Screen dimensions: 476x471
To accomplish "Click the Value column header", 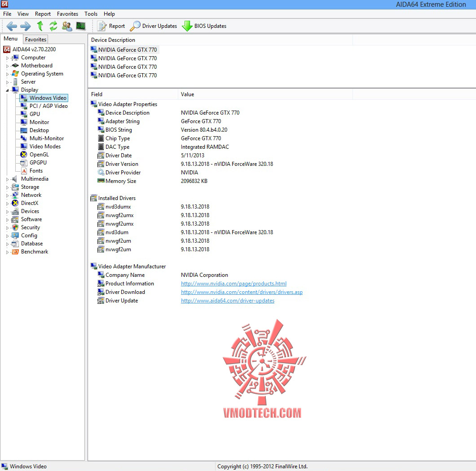I will point(265,94).
